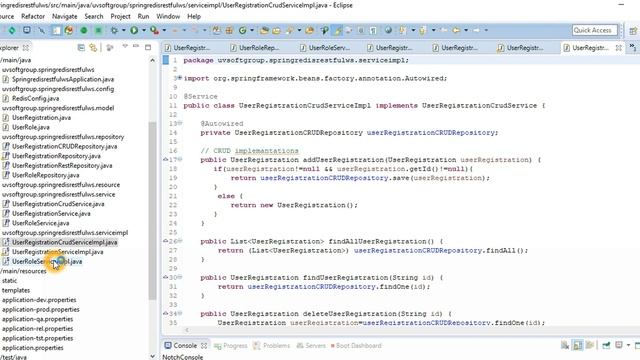Open the Debug configurations dropdown arrow

[124, 30]
